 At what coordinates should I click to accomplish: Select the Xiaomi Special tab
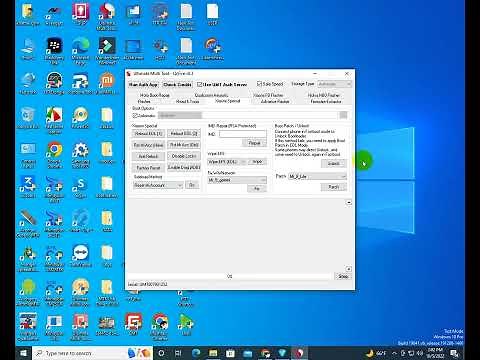[228, 101]
